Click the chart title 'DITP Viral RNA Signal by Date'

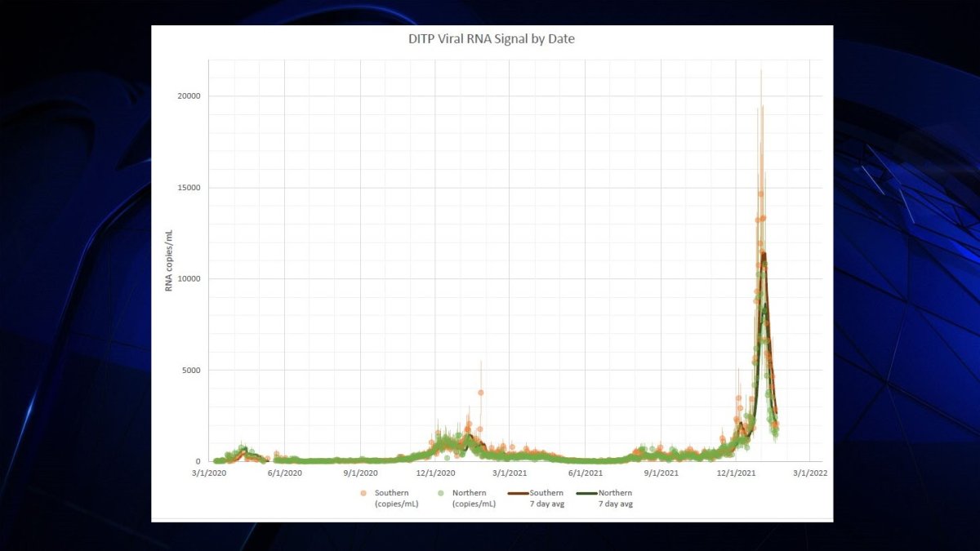click(x=492, y=38)
